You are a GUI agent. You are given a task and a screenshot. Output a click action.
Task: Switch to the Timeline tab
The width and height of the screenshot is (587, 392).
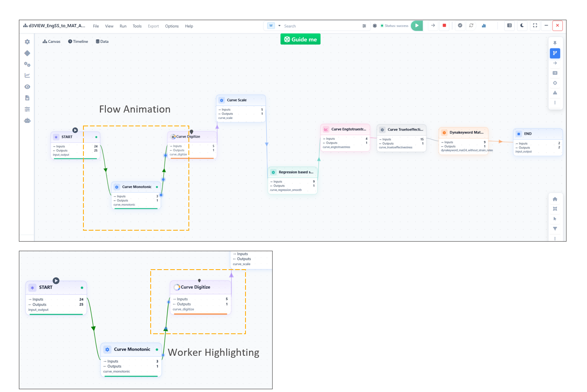pyautogui.click(x=78, y=41)
